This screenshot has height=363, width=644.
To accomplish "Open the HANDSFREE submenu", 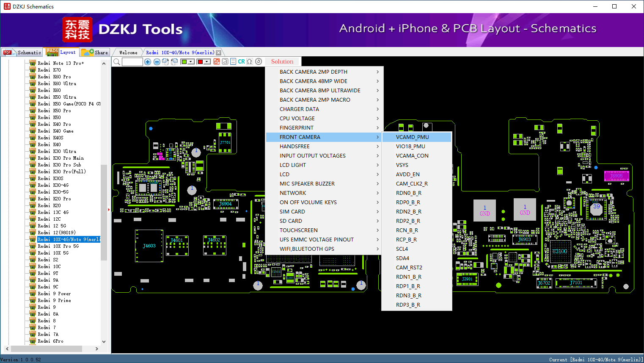I will pos(325,147).
